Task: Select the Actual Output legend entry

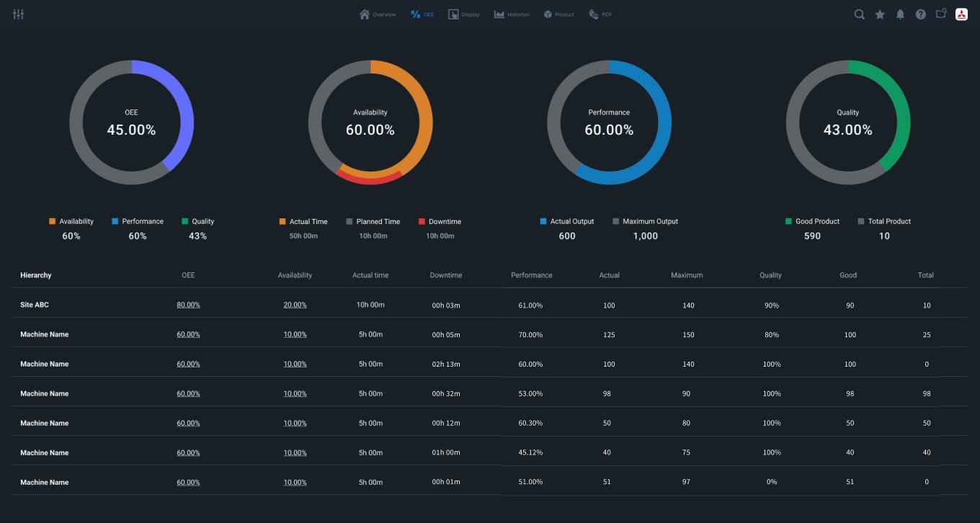Action: pos(567,221)
